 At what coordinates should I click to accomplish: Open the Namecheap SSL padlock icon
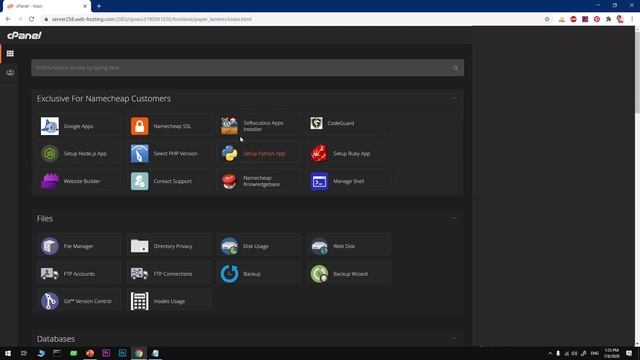coord(140,126)
